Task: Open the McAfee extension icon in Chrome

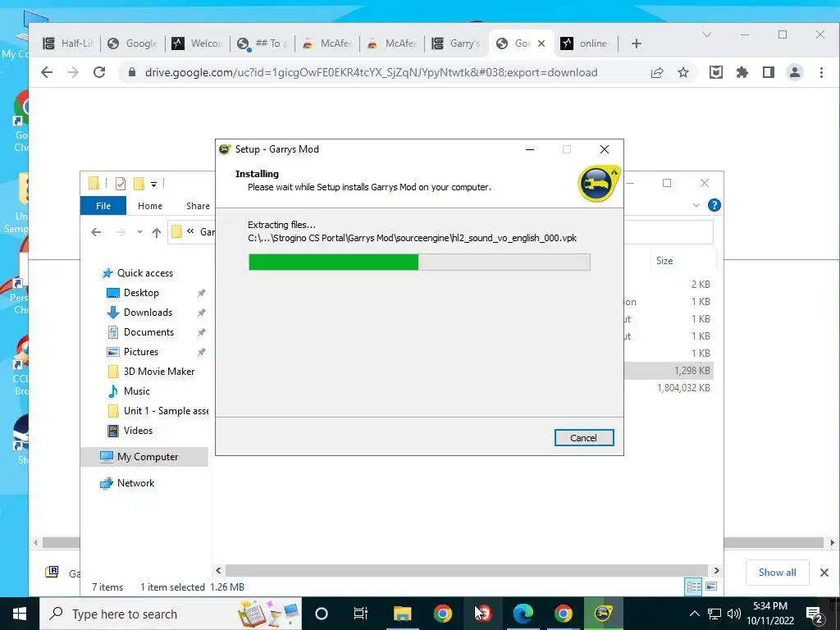Action: pos(715,72)
